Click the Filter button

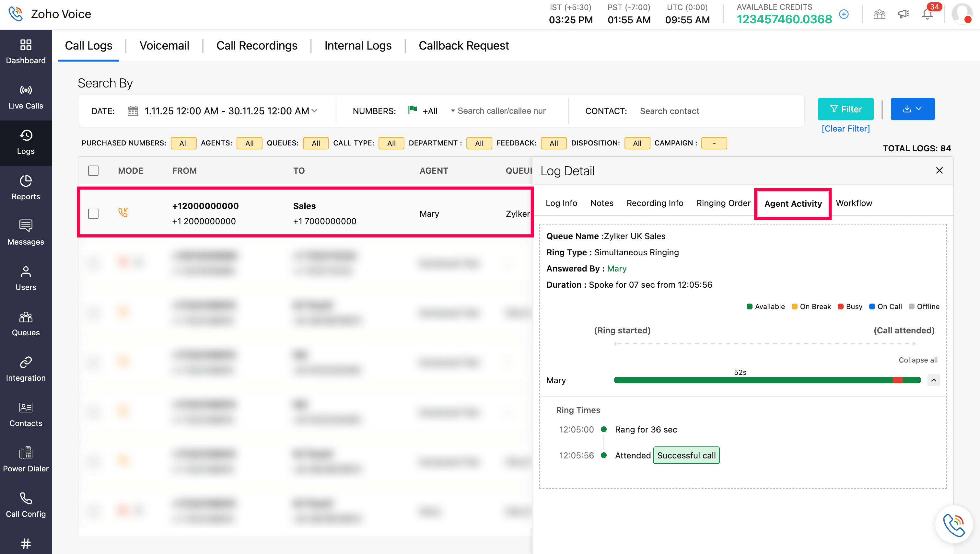tap(845, 109)
